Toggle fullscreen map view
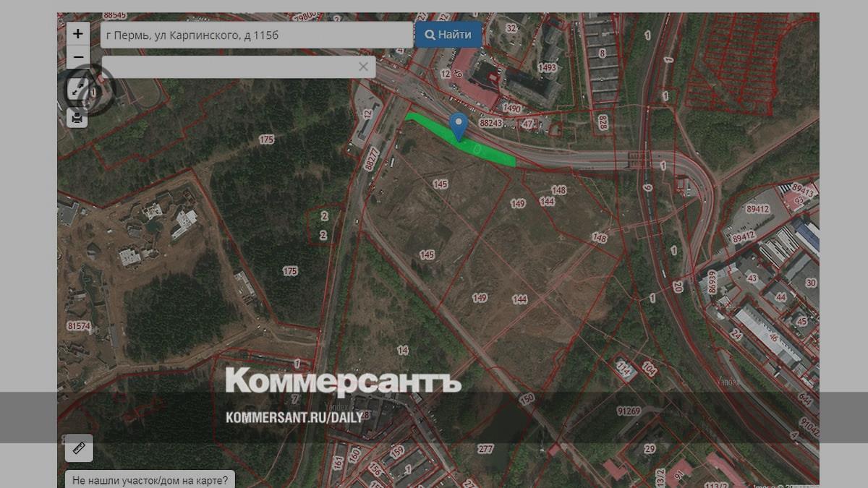The height and width of the screenshot is (488, 868). 77,90
